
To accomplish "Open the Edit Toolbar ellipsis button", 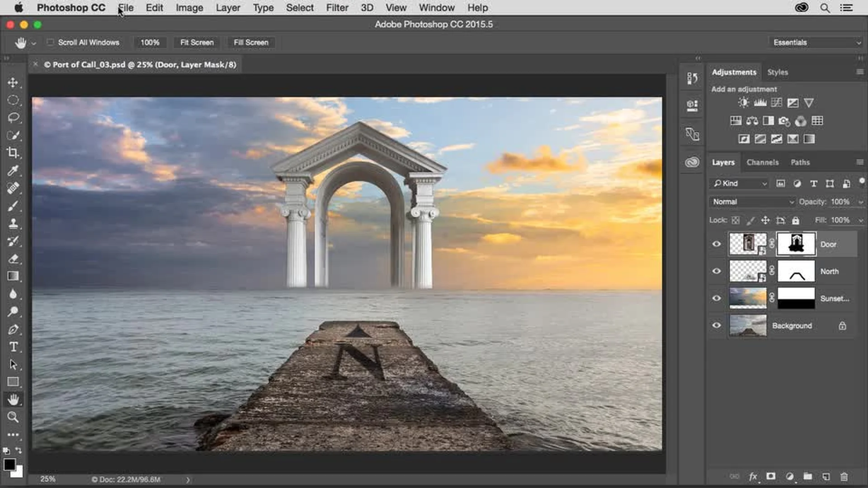I will point(13,435).
